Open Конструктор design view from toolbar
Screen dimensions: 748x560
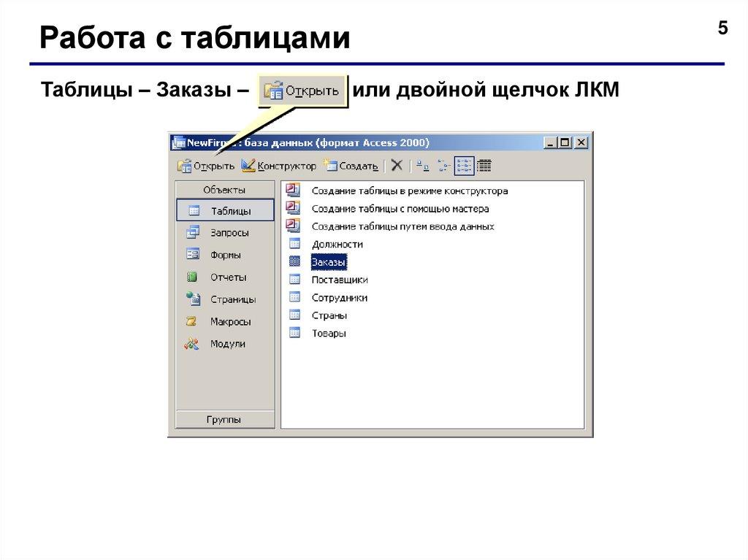coord(279,166)
